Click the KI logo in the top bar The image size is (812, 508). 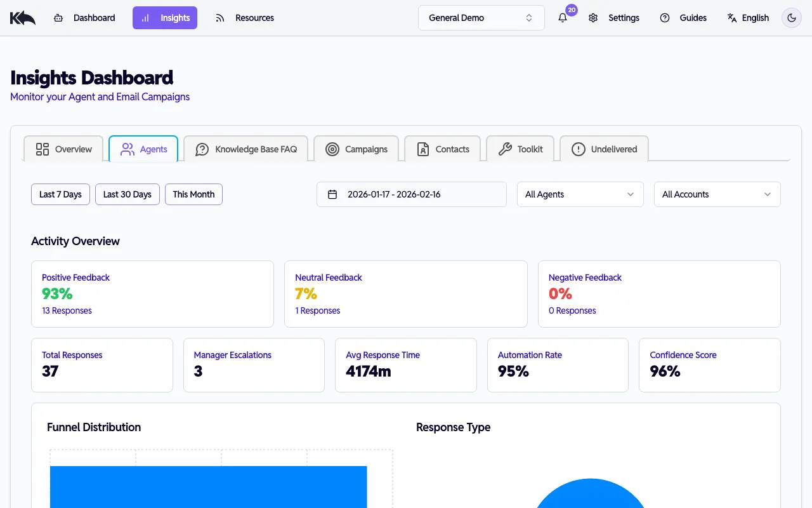pos(22,17)
